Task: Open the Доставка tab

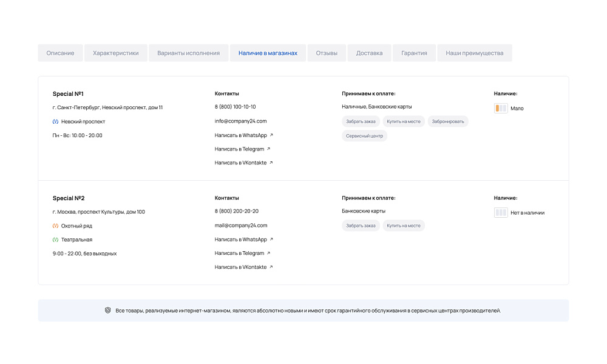Action: point(369,53)
